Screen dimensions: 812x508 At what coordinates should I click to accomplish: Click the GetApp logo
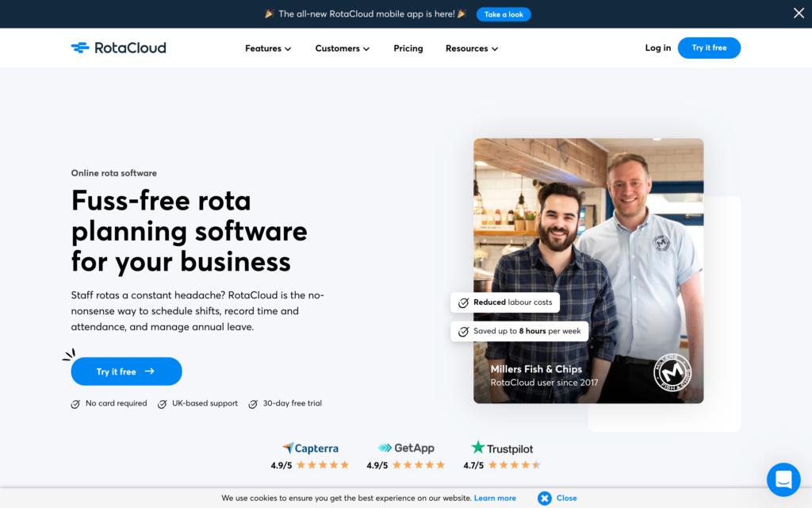(x=406, y=448)
